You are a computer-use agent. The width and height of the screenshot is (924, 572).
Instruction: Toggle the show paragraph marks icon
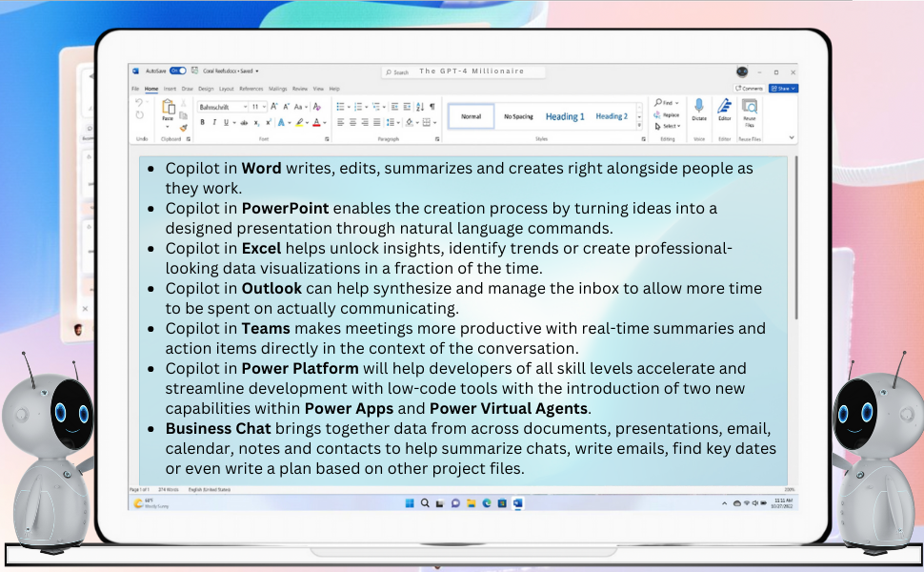[432, 107]
